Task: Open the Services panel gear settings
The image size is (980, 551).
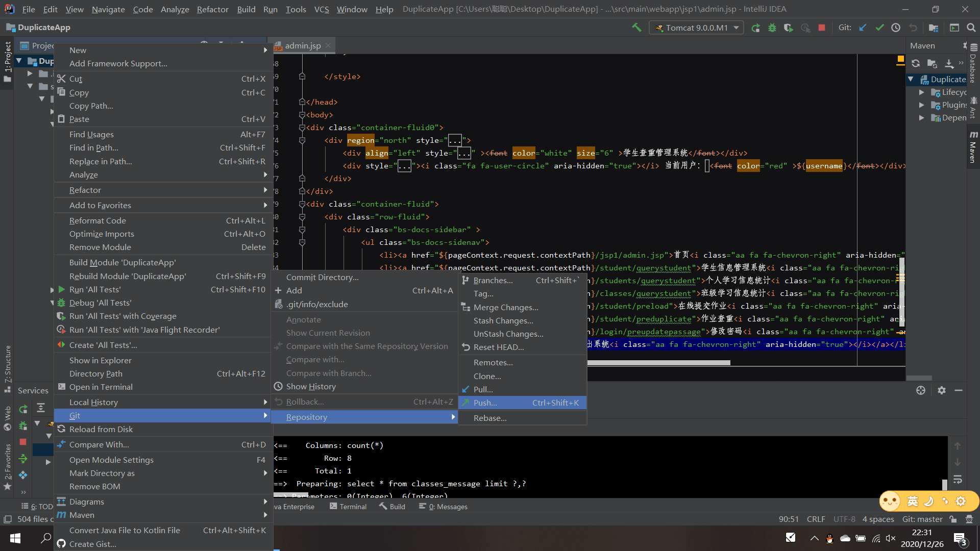Action: (942, 390)
